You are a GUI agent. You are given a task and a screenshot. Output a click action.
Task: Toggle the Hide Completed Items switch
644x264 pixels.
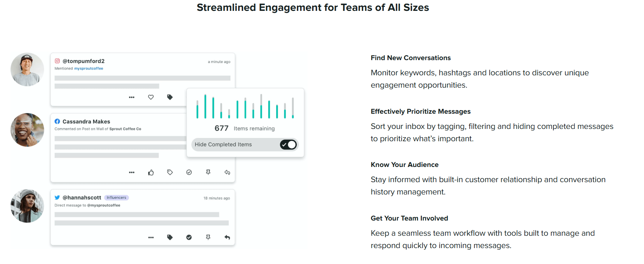click(288, 144)
